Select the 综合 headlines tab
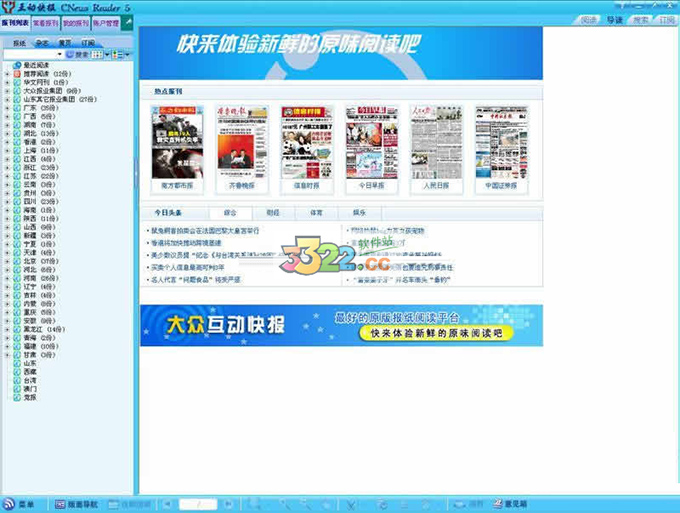680x513 pixels. point(230,213)
